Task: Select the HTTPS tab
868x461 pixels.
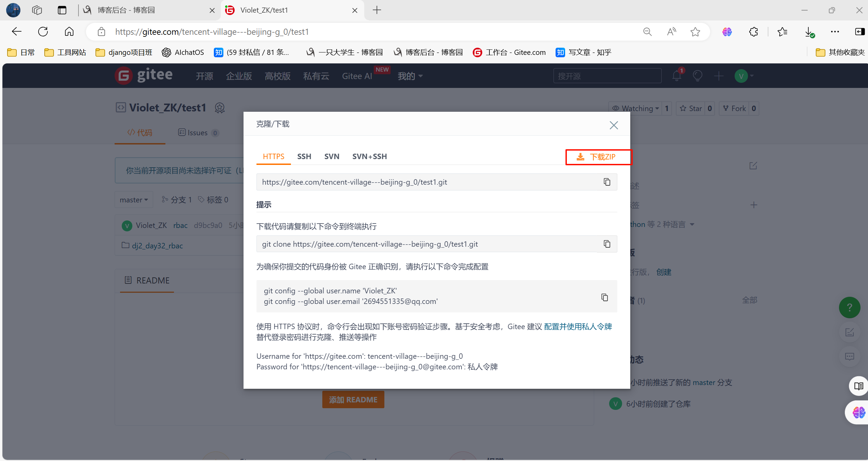Action: coord(274,156)
